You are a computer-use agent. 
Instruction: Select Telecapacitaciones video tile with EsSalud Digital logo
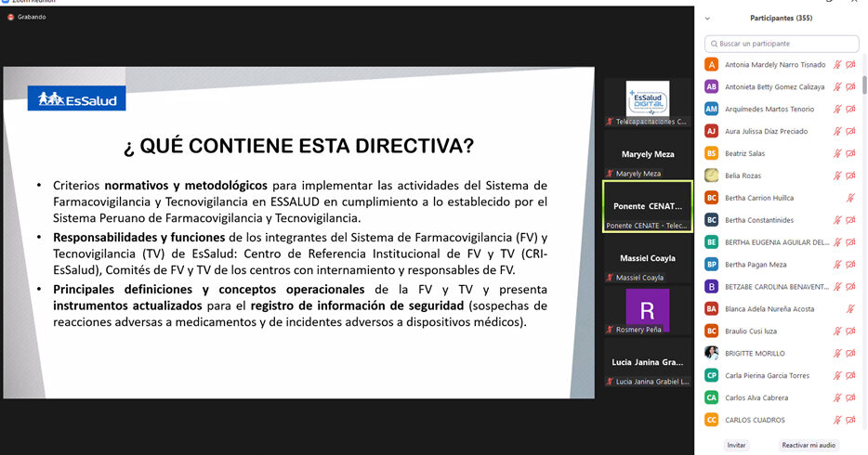point(648,102)
